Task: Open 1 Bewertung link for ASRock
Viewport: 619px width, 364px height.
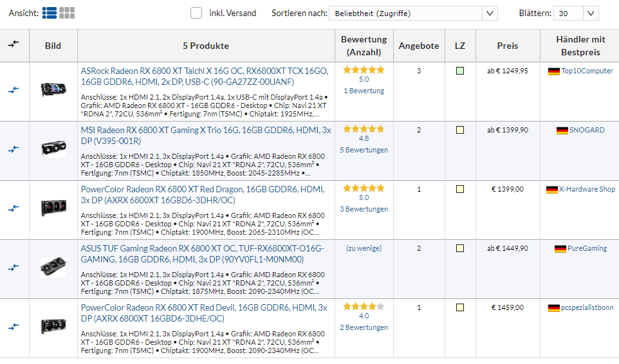Action: (x=364, y=91)
